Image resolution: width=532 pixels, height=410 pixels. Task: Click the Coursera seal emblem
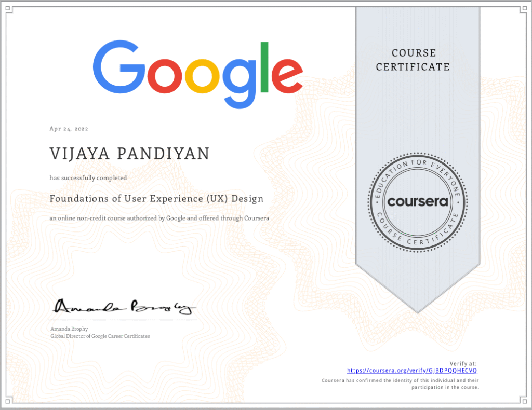418,202
